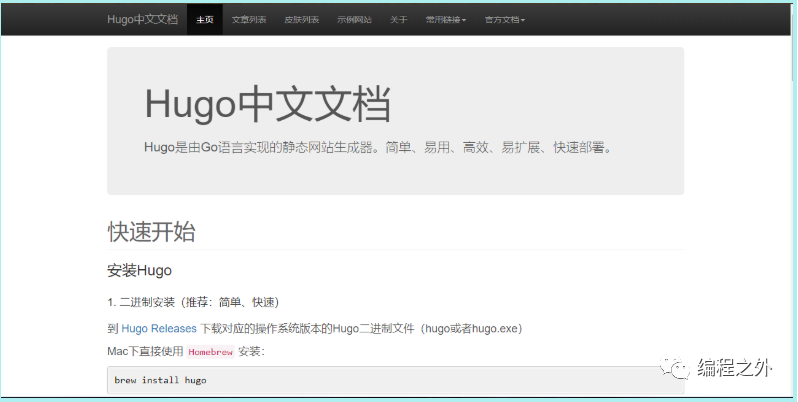798x402 pixels.
Task: Go to 文章列表 in the navbar
Action: [249, 20]
